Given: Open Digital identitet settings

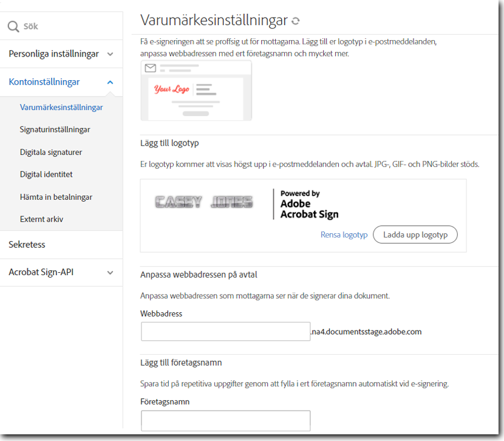Looking at the screenshot, I should pyautogui.click(x=46, y=174).
